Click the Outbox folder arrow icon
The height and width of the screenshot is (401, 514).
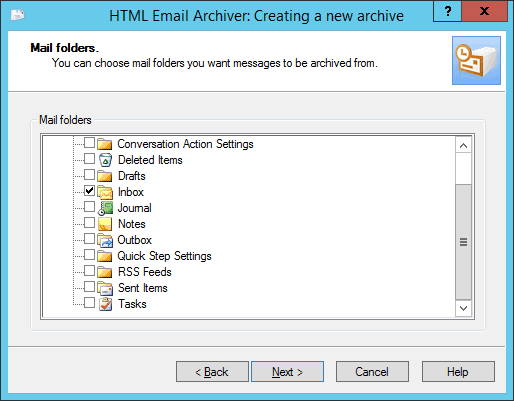[x=105, y=240]
